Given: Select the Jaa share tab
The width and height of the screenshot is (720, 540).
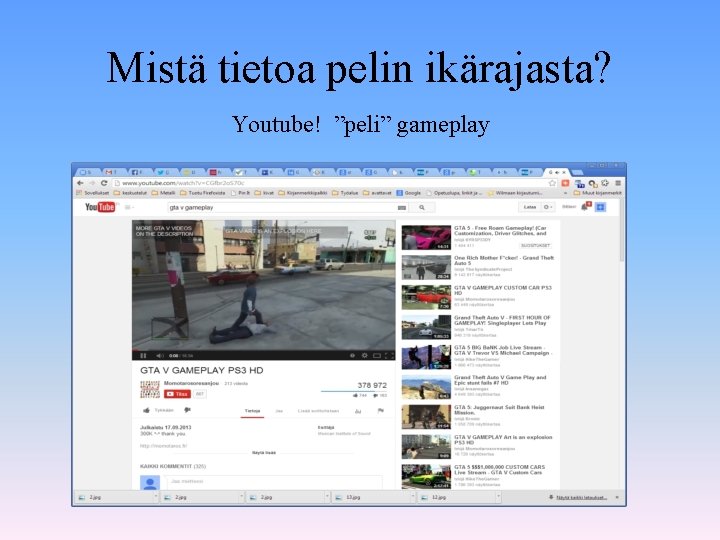Looking at the screenshot, I should [279, 411].
